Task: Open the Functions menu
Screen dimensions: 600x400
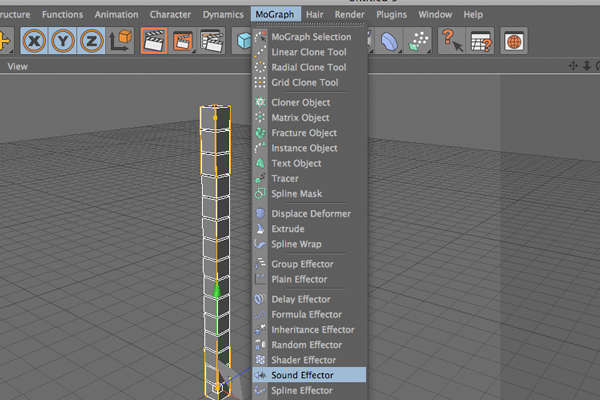Action: click(62, 15)
